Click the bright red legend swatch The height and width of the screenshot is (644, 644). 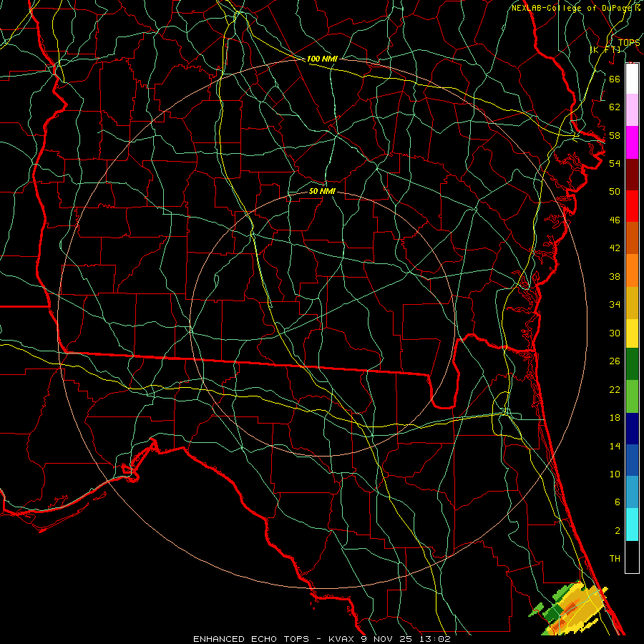(632, 206)
